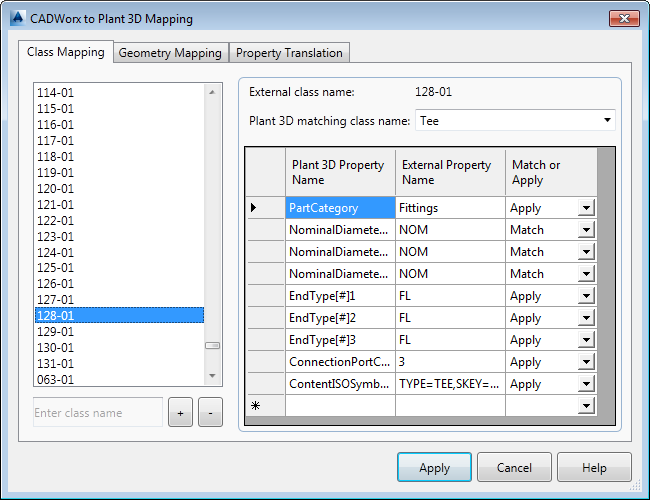Click the EndType[#]2 property cell
650x500 pixels.
point(340,318)
